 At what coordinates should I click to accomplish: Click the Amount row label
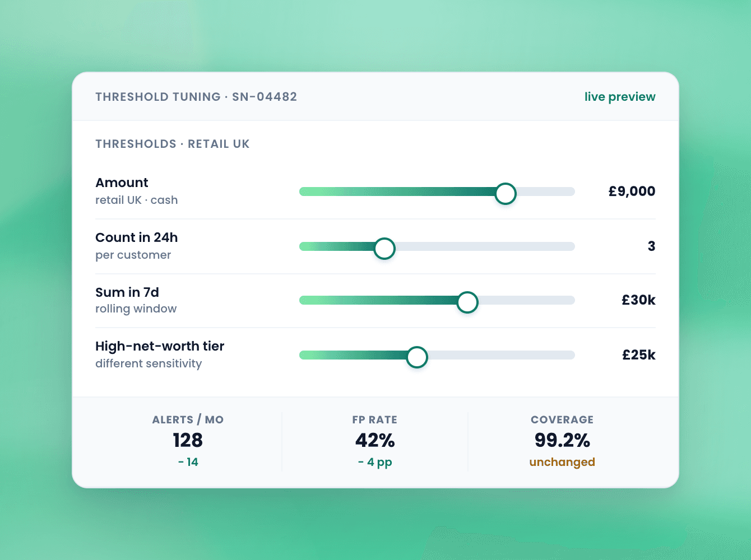tap(122, 183)
